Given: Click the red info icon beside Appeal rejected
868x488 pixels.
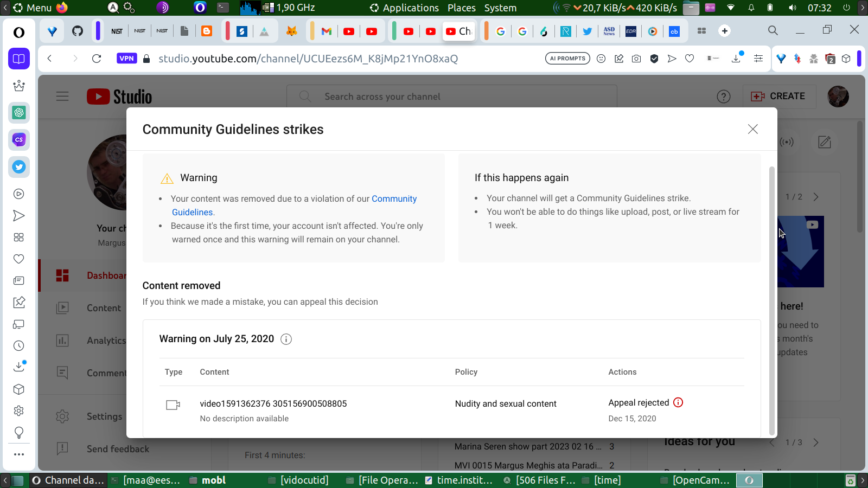Looking at the screenshot, I should click(x=678, y=402).
